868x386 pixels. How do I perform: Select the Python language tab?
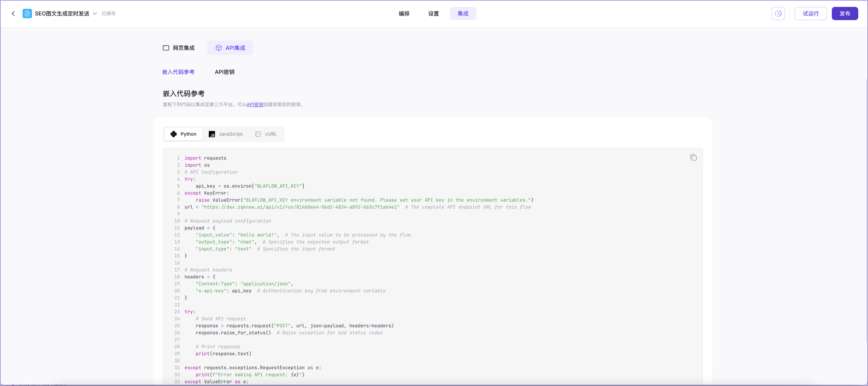click(184, 134)
